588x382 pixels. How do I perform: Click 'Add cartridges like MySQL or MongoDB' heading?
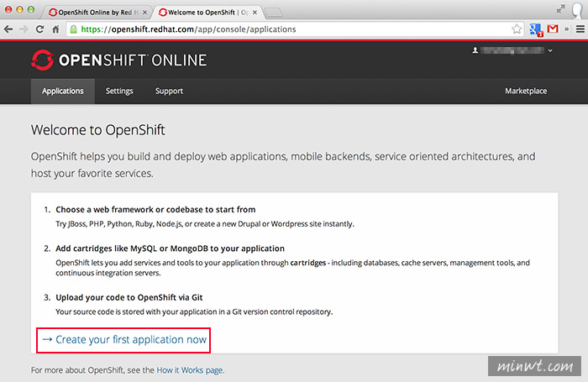[x=170, y=249]
